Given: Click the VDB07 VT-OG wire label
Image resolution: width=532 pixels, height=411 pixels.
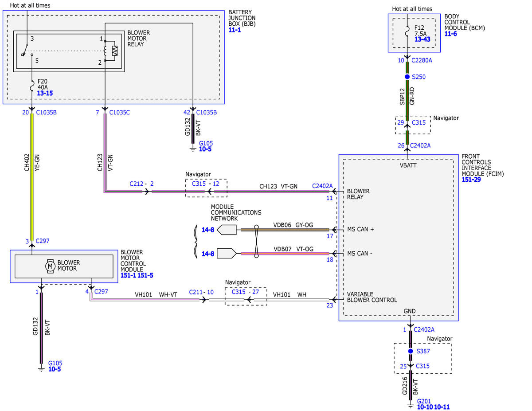Looking at the screenshot, I should point(293,249).
